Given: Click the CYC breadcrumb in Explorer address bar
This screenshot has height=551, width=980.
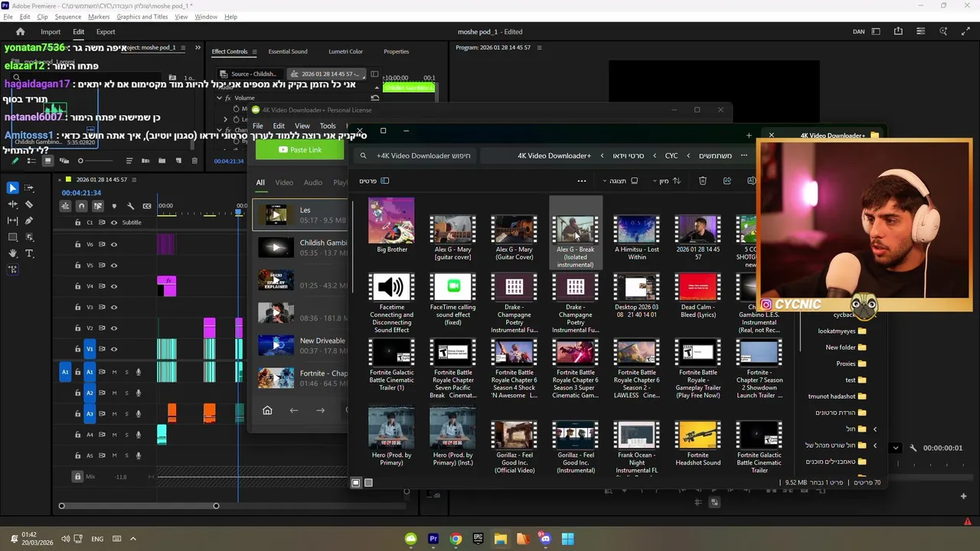Looking at the screenshot, I should tap(671, 155).
